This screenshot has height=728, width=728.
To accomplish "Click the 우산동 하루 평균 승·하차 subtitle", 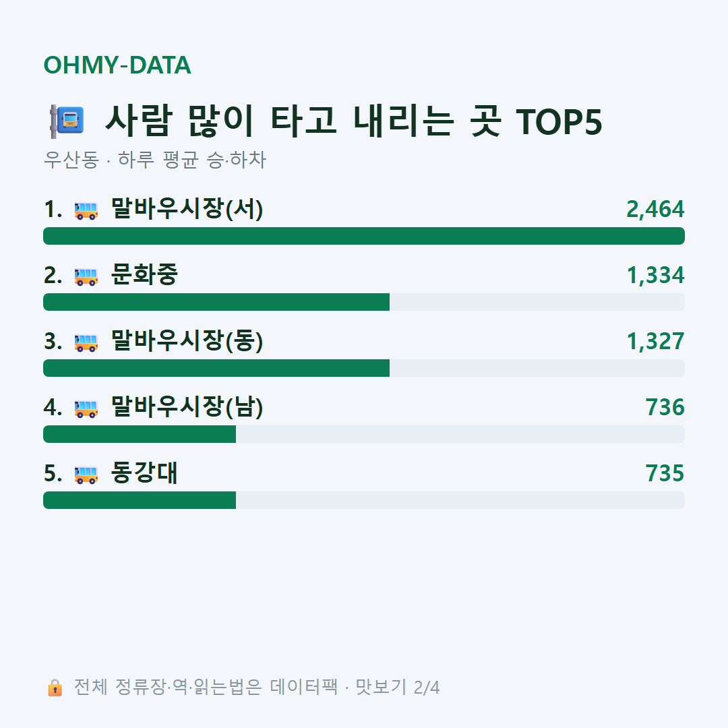I will point(154,159).
